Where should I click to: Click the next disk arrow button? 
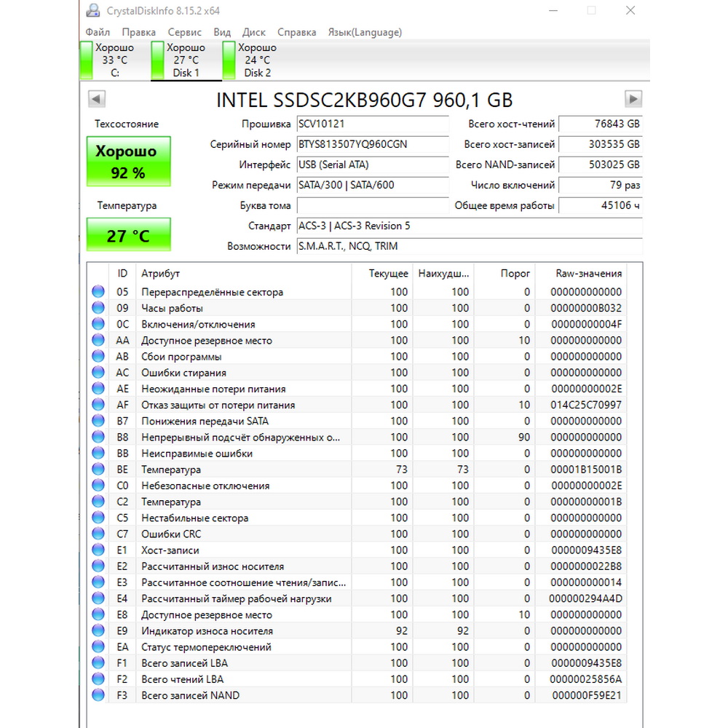(633, 99)
